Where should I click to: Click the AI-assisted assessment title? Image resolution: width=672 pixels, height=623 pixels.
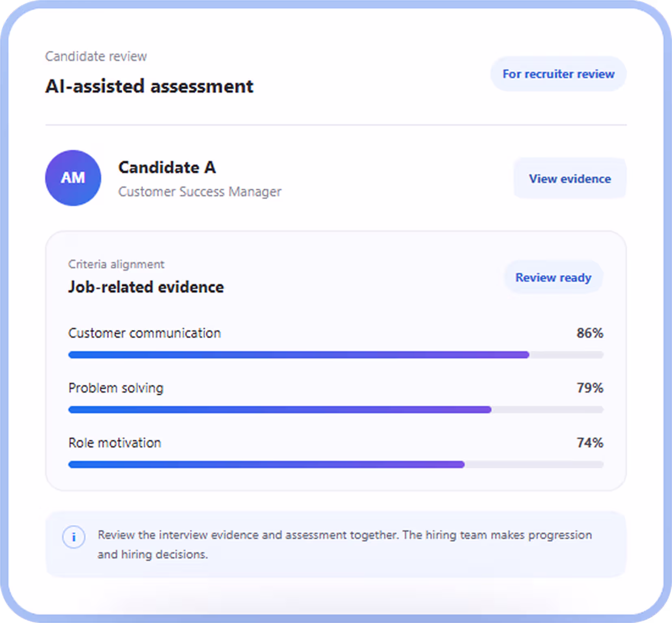coord(149,86)
